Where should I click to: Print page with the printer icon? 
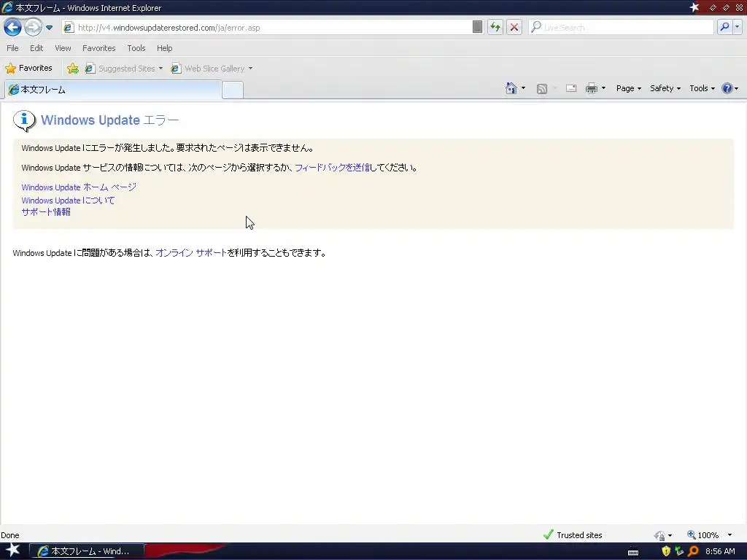tap(591, 88)
